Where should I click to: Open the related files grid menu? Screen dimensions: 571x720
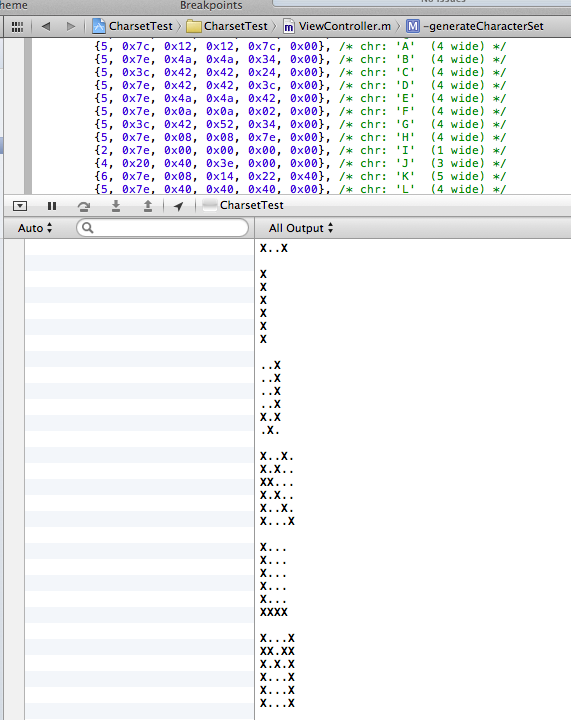17,27
